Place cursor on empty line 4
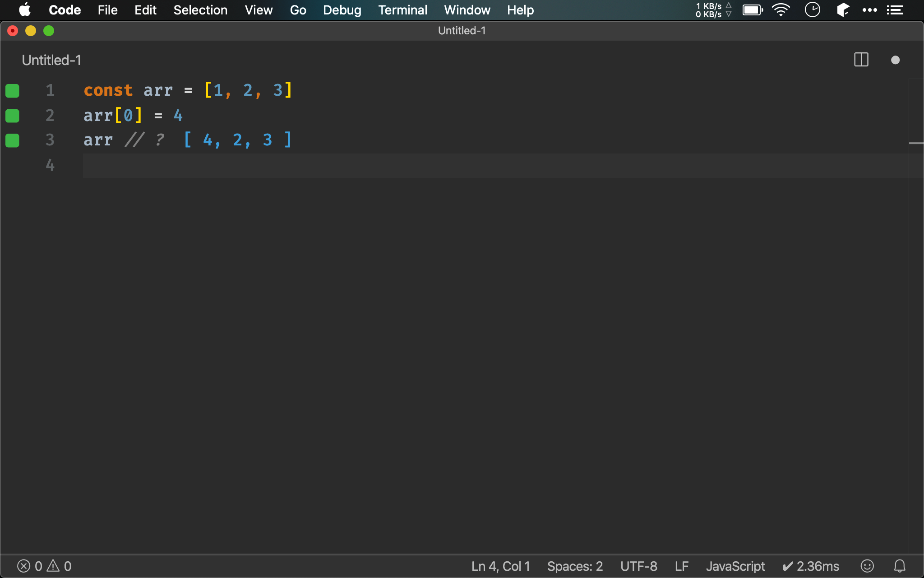 [495, 165]
